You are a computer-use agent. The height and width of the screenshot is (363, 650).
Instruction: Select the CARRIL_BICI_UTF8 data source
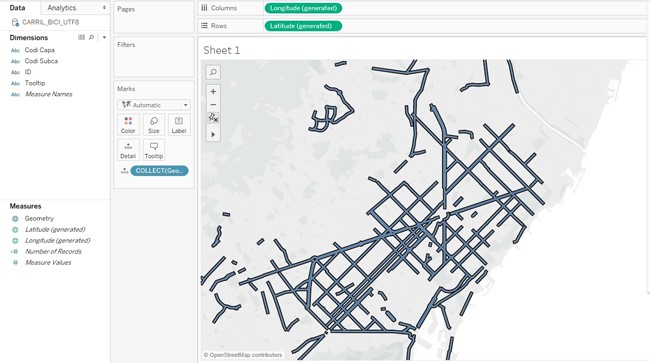coord(50,22)
